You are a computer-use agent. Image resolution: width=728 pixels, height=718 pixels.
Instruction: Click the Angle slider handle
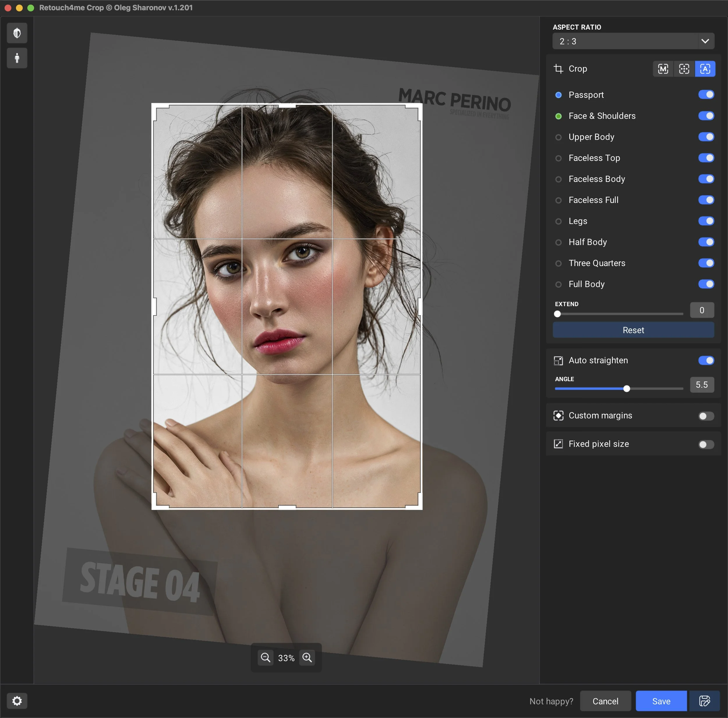point(626,388)
